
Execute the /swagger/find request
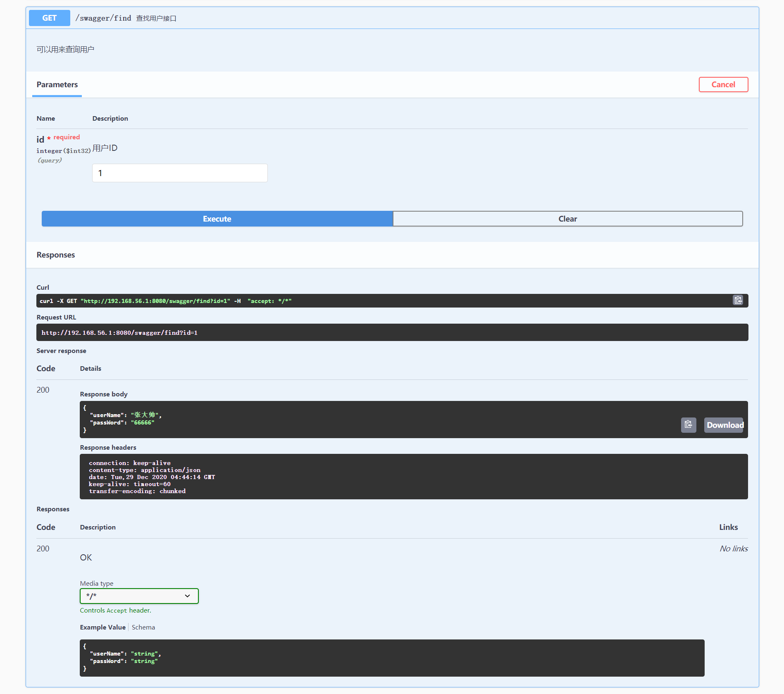coord(217,219)
